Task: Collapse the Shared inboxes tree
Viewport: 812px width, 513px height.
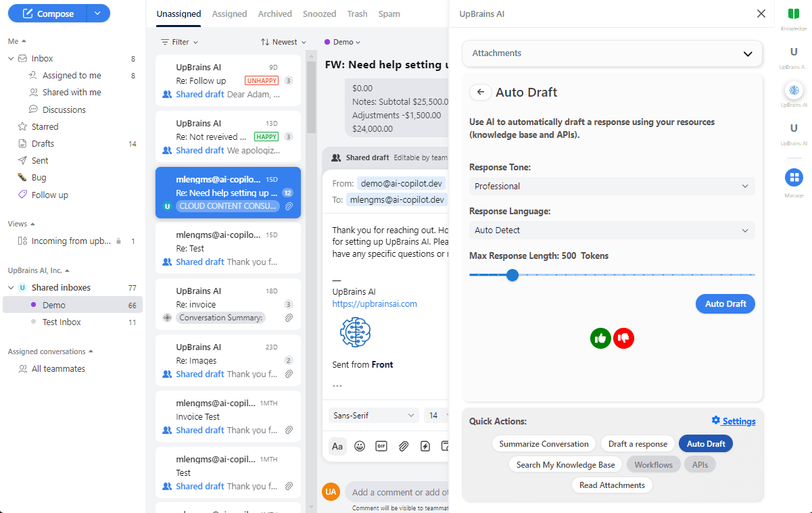Action: [11, 287]
